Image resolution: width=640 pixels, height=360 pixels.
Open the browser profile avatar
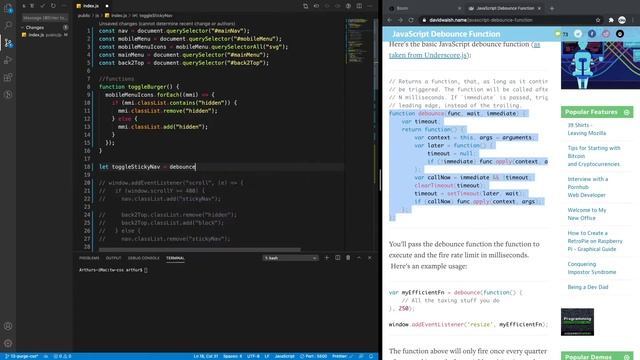(x=622, y=20)
